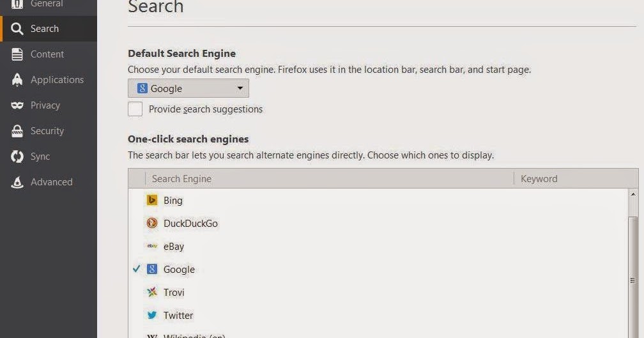The width and height of the screenshot is (644, 338).
Task: Click scrollbar up arrow in engine list
Action: click(x=633, y=194)
